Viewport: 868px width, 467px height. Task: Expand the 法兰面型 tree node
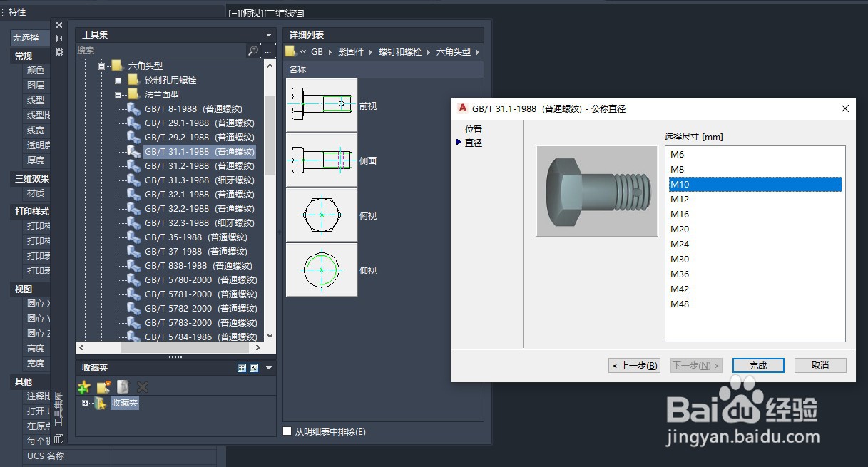(x=118, y=94)
